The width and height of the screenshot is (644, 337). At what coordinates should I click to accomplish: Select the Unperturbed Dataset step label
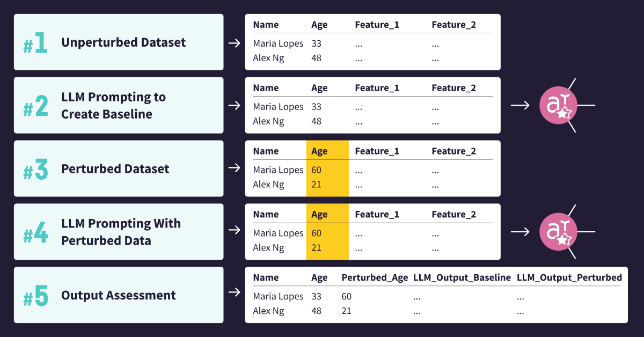[x=123, y=42]
